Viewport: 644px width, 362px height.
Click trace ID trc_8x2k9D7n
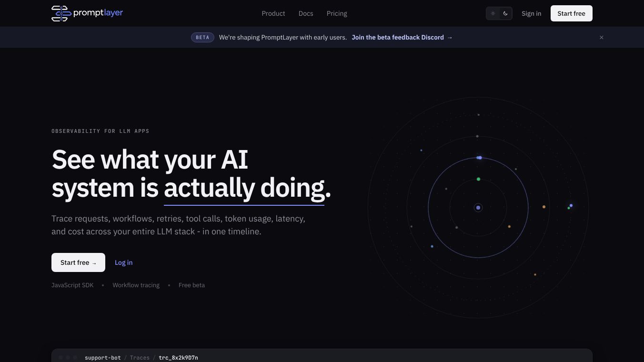click(x=178, y=358)
